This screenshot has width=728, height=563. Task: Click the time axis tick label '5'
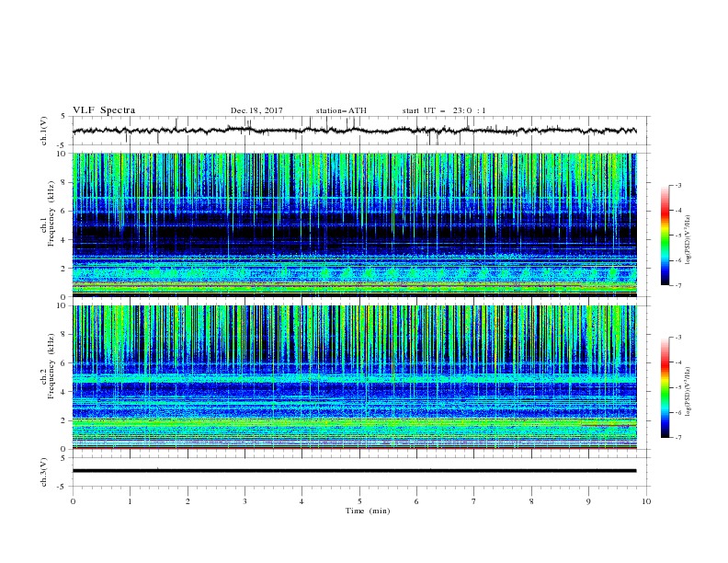point(359,501)
